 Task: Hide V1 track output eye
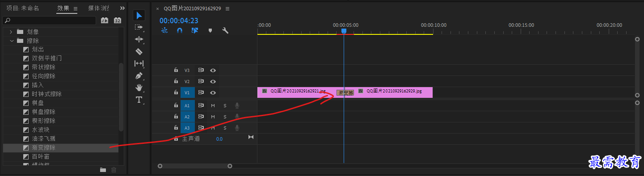(213, 92)
